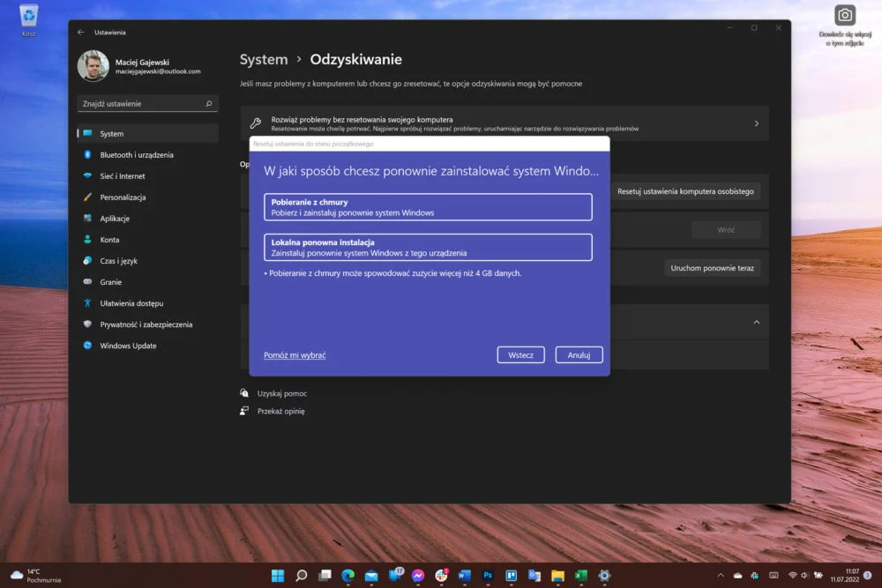The image size is (882, 588).
Task: Open the Wi-Fi network tray icon
Action: (x=793, y=576)
